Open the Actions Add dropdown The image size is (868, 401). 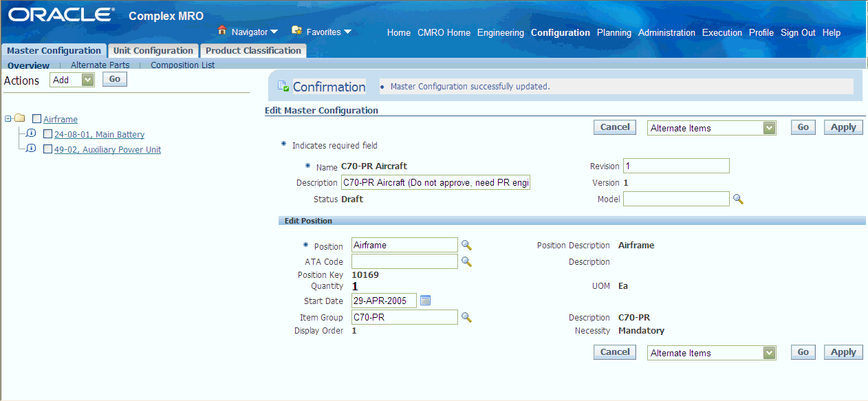72,80
